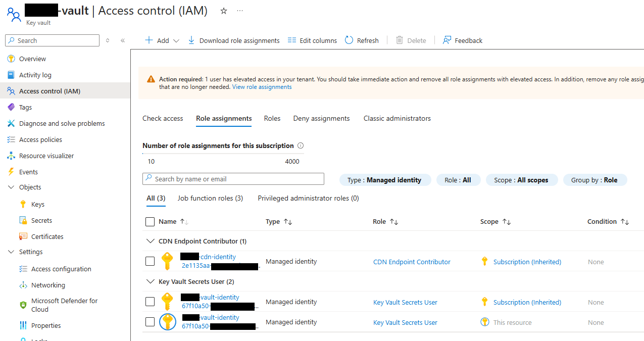Check the vault-identity This resource row checkbox
Screen dimensions: 644x341
point(150,322)
